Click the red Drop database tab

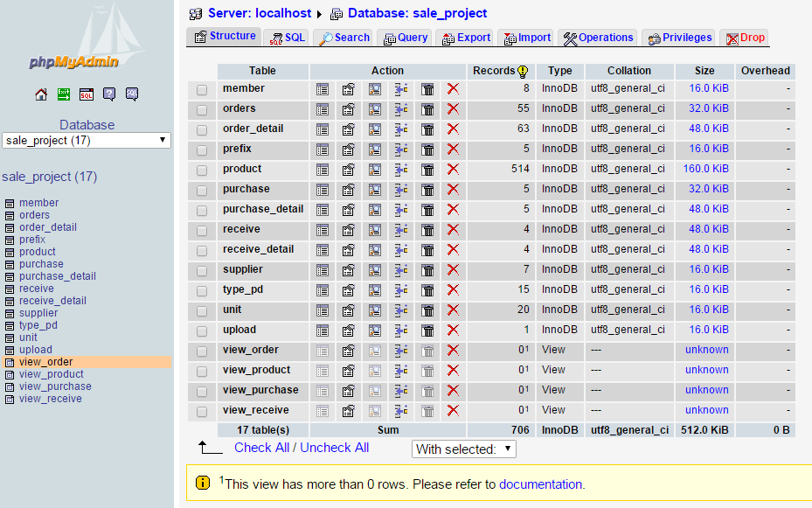[x=745, y=38]
